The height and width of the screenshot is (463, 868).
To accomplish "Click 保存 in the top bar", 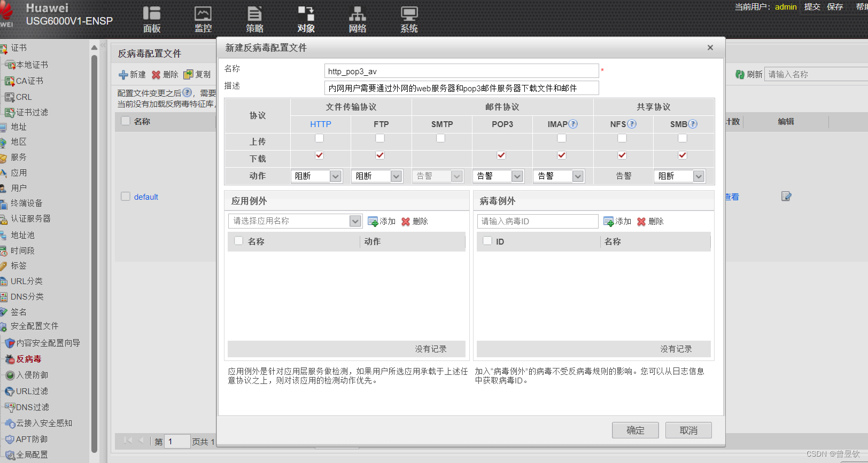I will (x=835, y=7).
